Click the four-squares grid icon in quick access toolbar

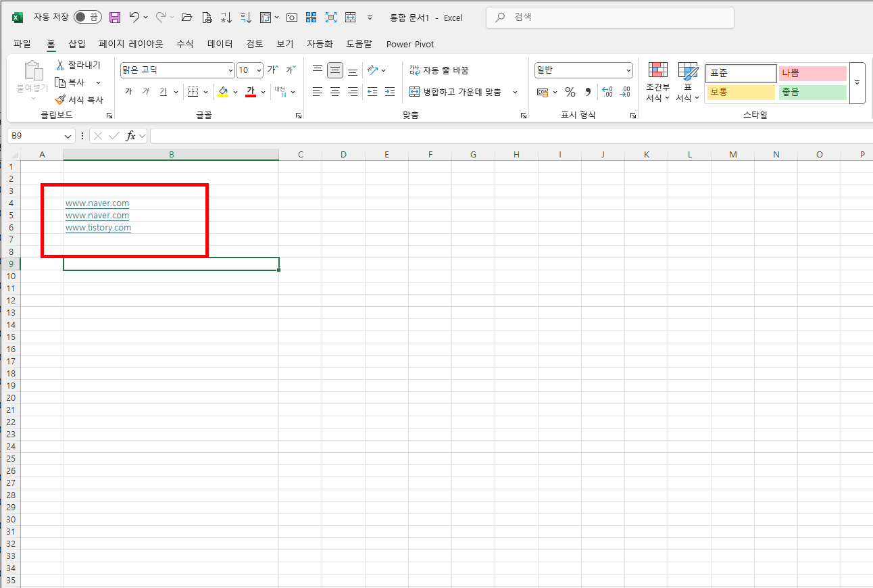click(x=311, y=18)
